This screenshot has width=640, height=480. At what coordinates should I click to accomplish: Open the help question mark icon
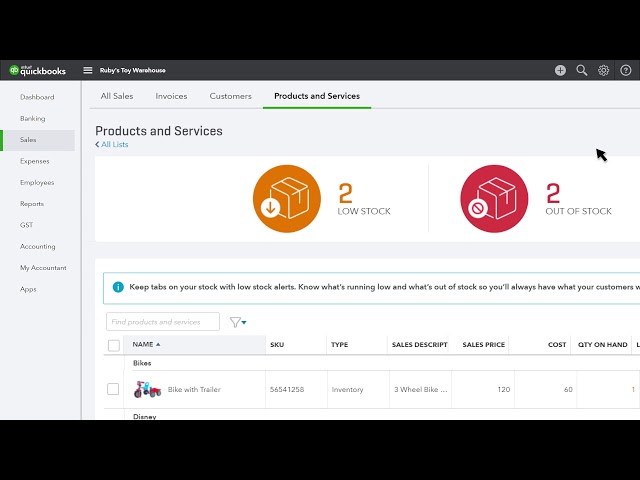(625, 70)
